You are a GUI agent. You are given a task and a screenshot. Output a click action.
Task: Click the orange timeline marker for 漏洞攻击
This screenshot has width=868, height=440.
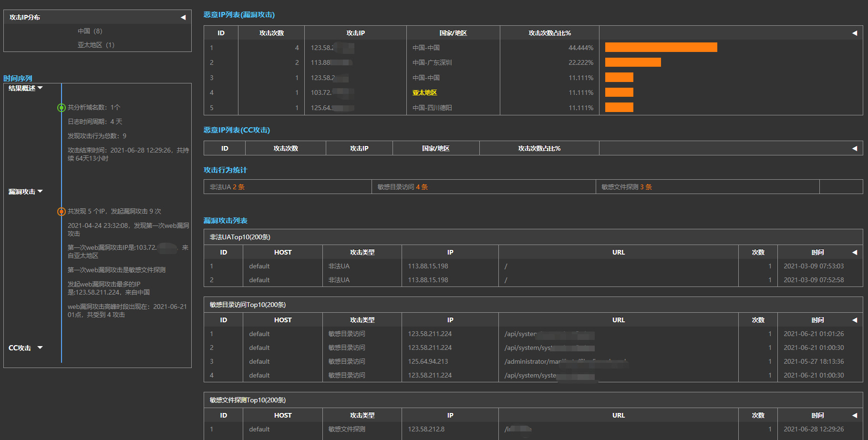coord(62,212)
